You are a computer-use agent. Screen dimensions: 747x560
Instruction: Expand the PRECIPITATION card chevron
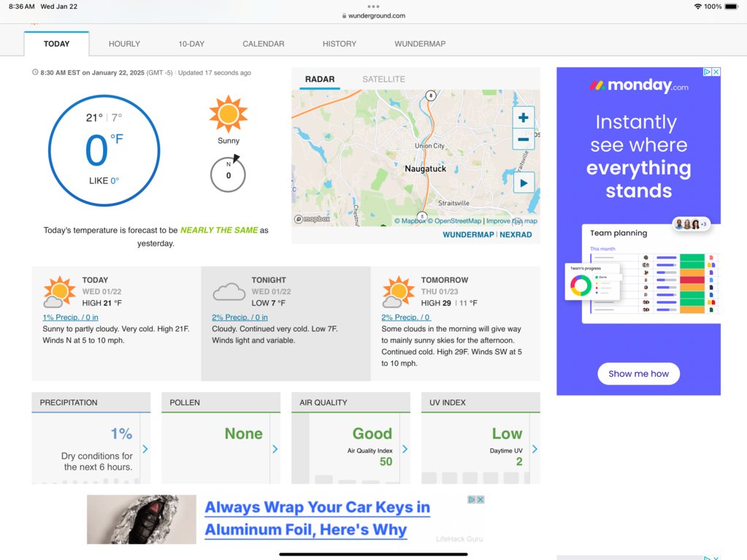pos(145,449)
